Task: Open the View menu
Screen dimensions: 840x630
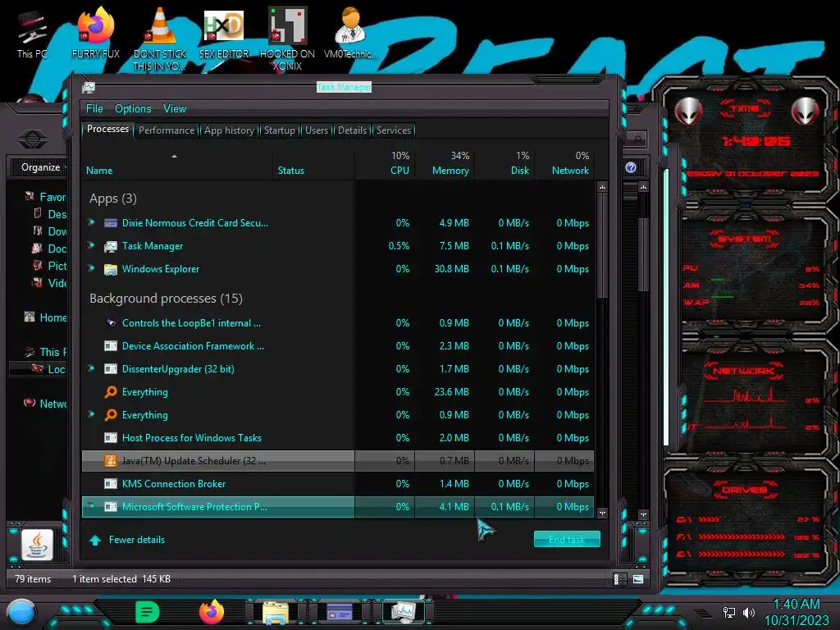Action: click(x=175, y=109)
